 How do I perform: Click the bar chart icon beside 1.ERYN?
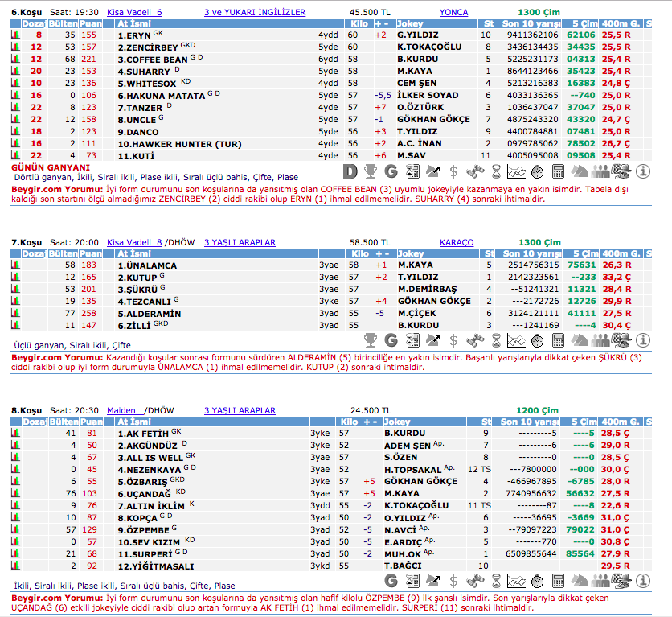tap(15, 35)
